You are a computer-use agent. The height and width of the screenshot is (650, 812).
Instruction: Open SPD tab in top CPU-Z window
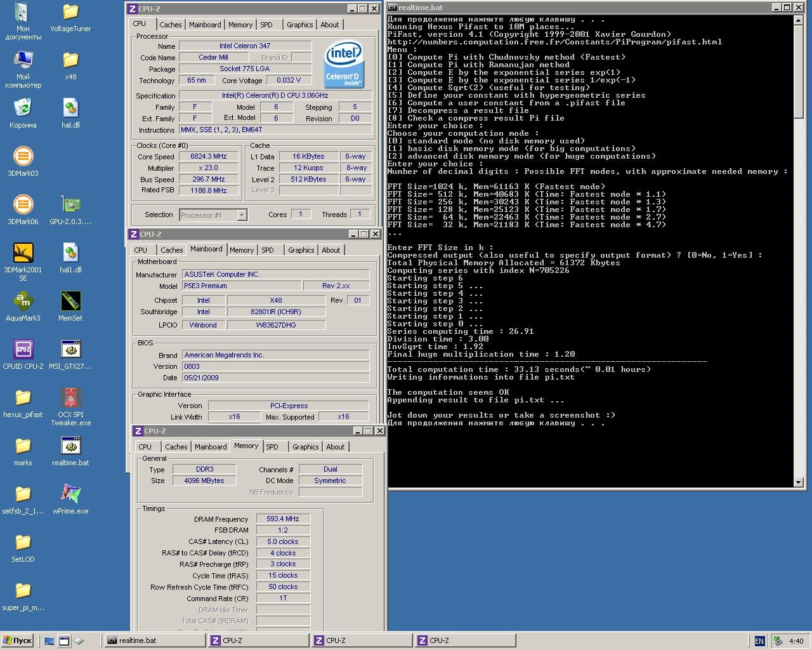click(x=266, y=25)
